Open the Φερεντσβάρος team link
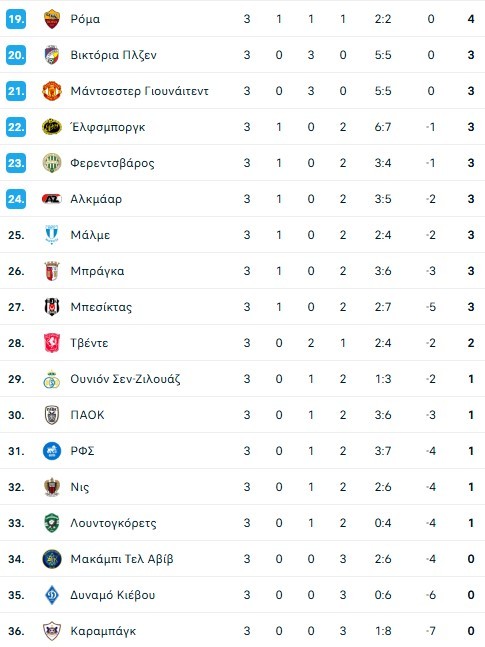Screen dimensions: 485x647 (112, 163)
